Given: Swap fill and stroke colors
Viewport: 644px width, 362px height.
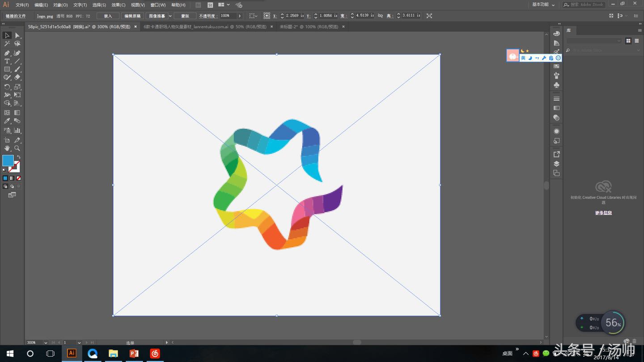Looking at the screenshot, I should coord(18,157).
